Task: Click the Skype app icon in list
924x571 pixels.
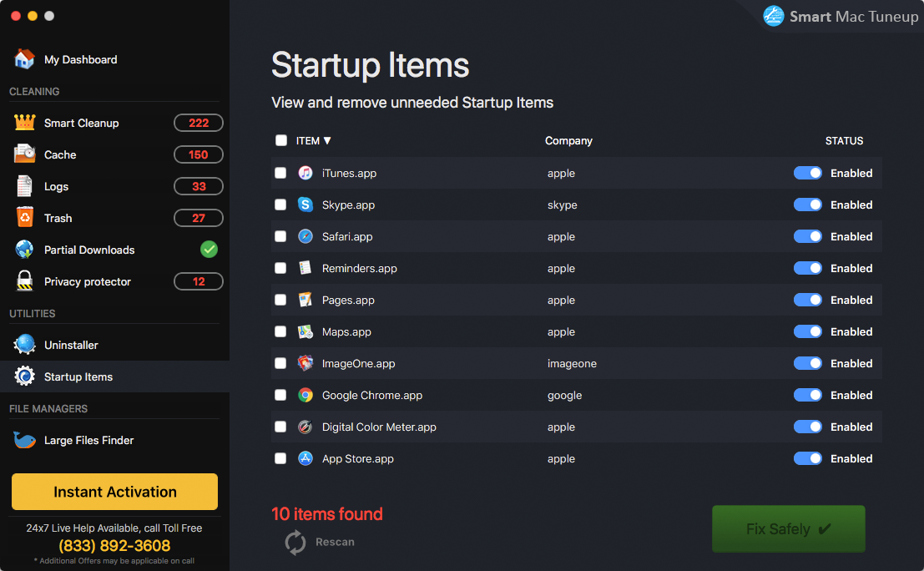Action: pyautogui.click(x=305, y=205)
